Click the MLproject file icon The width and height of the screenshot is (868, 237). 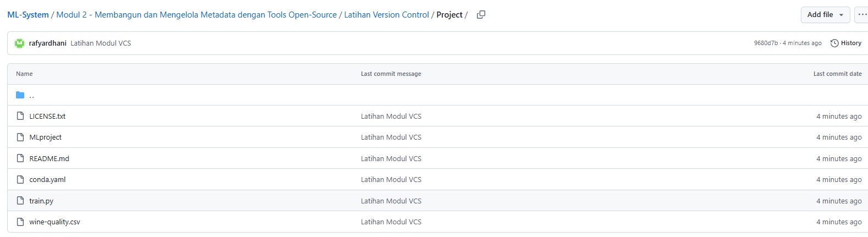(20, 137)
